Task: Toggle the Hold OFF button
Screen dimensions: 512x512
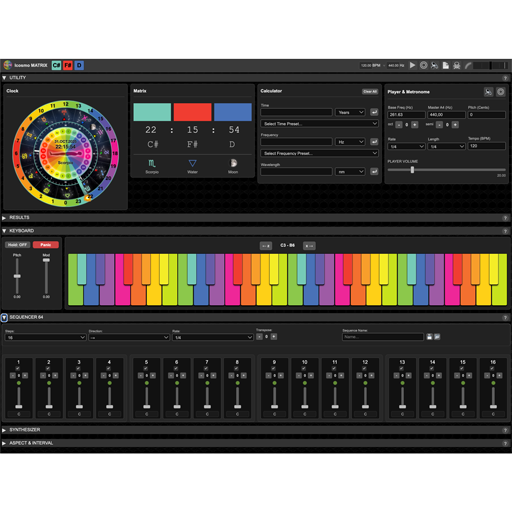Action: tap(17, 245)
